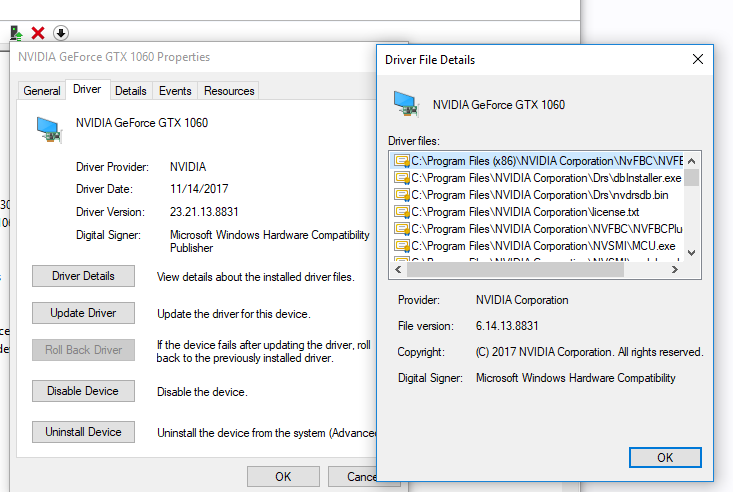Select the NVSMI\MCU.exe file row
Image resolution: width=733 pixels, height=492 pixels.
point(537,246)
